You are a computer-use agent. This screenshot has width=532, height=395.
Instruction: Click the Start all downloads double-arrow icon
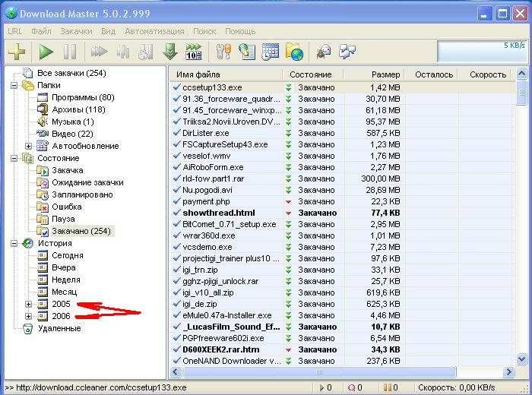tap(100, 52)
